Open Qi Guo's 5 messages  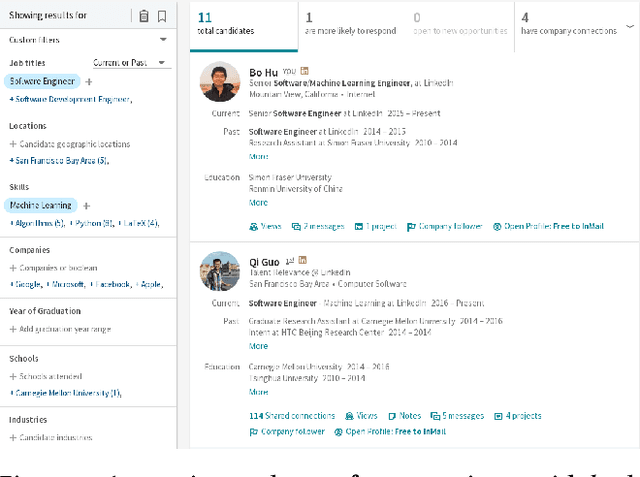point(456,415)
